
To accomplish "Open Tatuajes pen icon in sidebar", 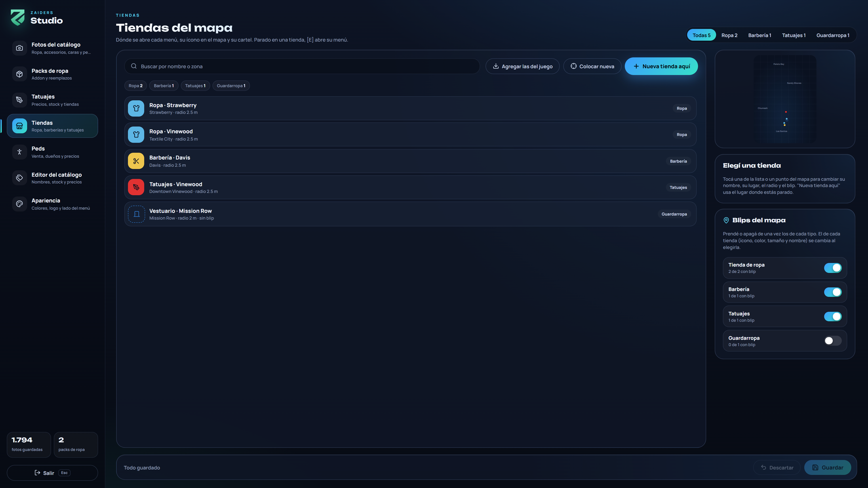I will tap(19, 100).
